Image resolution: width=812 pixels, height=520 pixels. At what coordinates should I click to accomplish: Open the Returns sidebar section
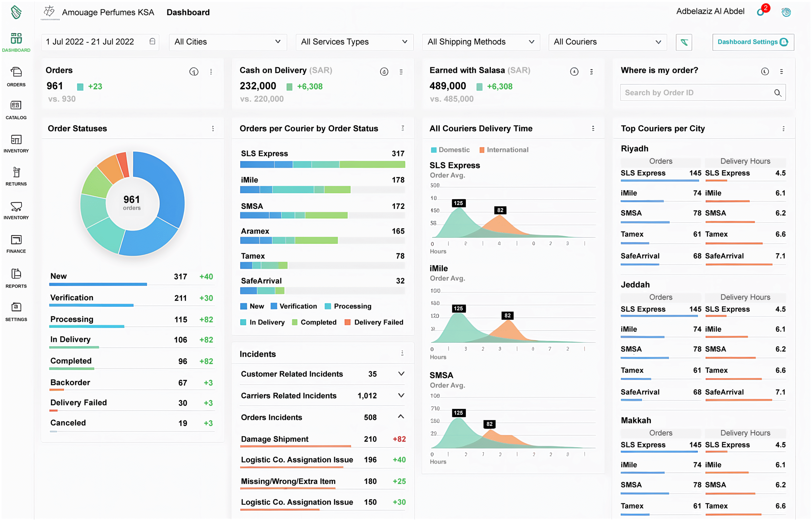coord(16,176)
